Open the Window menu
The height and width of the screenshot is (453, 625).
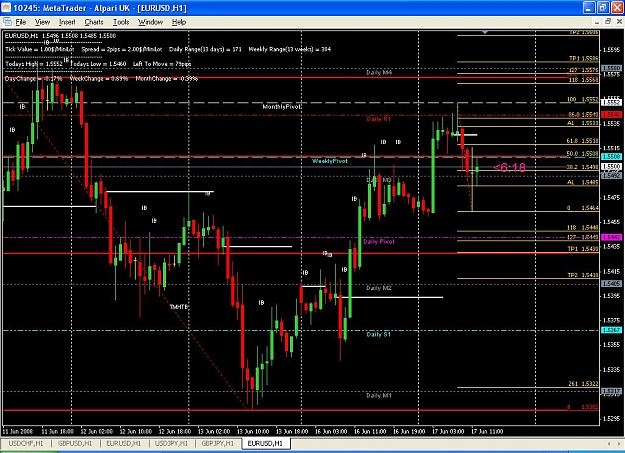pyautogui.click(x=150, y=22)
